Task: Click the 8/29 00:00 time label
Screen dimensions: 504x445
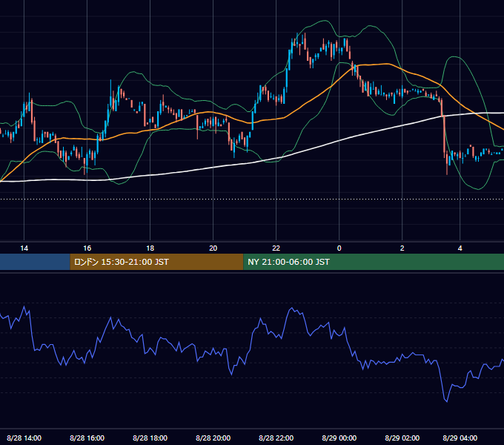Action: 339,438
